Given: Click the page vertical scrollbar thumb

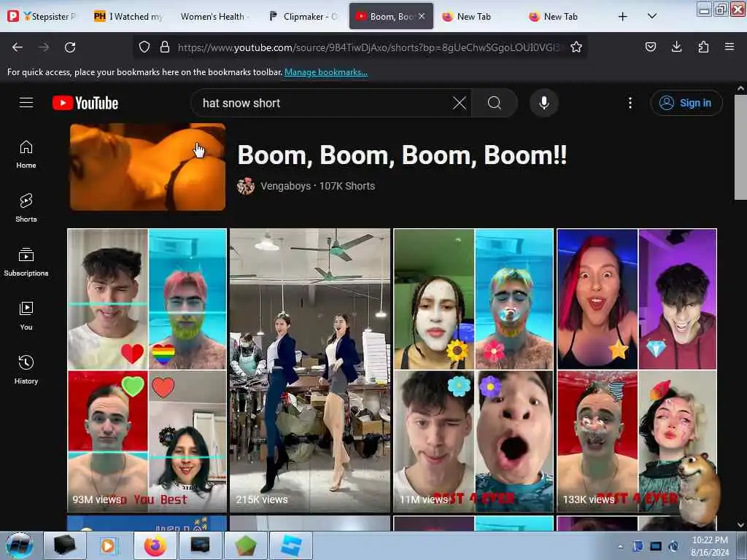Looking at the screenshot, I should pyautogui.click(x=740, y=147).
